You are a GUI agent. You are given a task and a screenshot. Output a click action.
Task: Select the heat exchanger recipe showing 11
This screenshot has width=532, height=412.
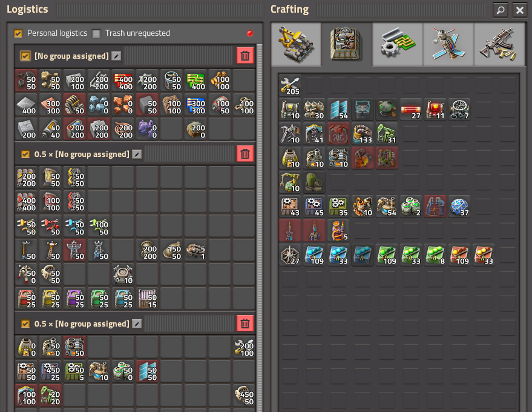tap(435, 110)
